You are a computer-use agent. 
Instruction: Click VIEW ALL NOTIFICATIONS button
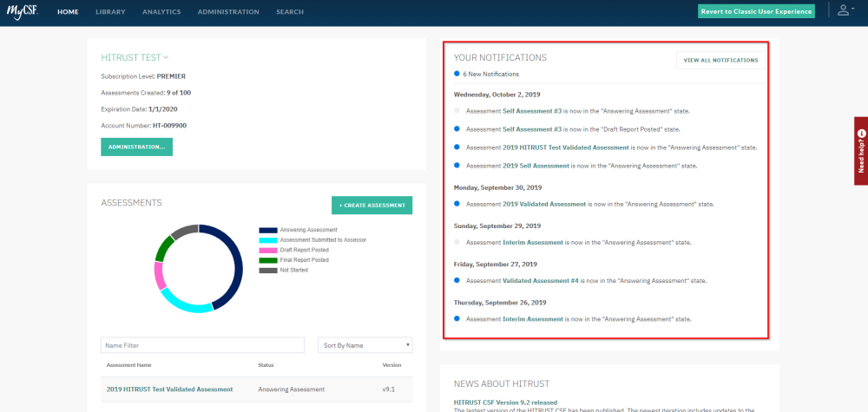tap(720, 60)
